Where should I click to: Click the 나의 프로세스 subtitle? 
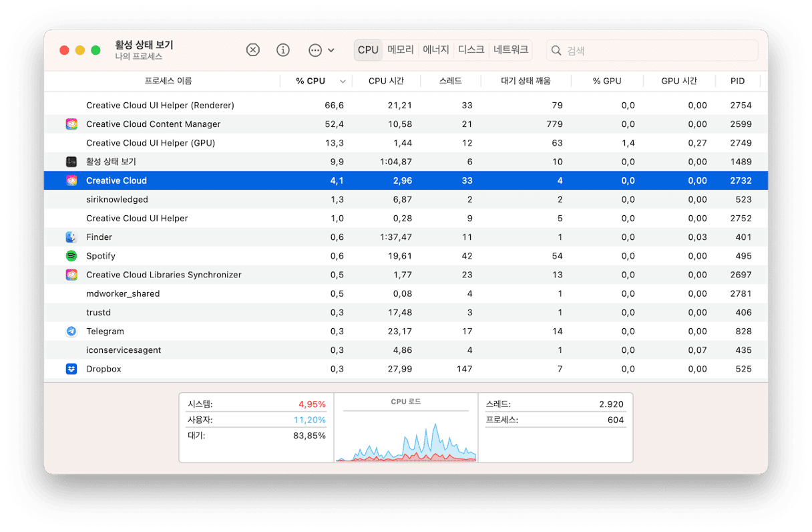click(x=139, y=57)
